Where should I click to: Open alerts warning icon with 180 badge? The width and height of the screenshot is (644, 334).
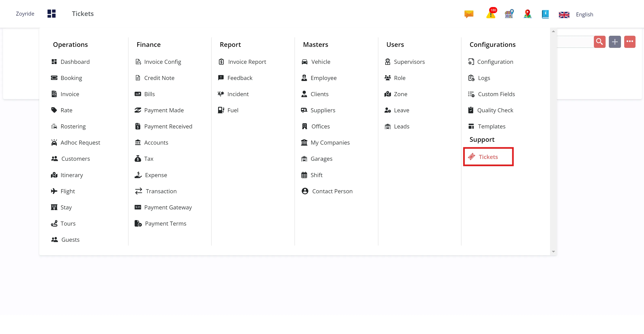[491, 13]
